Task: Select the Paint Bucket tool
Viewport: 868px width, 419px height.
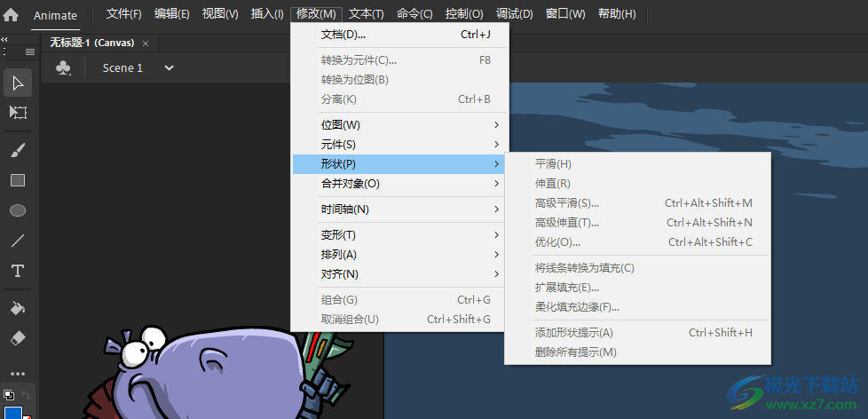Action: (x=18, y=308)
